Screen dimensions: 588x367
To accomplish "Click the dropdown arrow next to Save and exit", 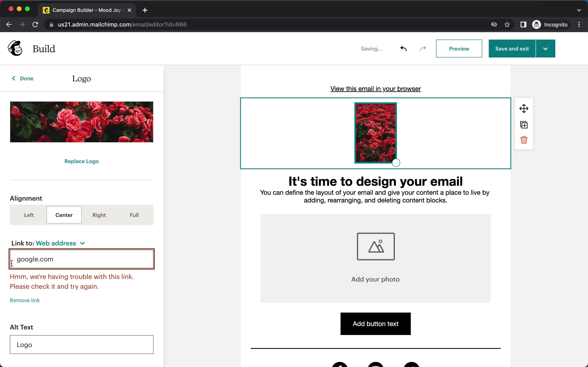I will click(546, 48).
